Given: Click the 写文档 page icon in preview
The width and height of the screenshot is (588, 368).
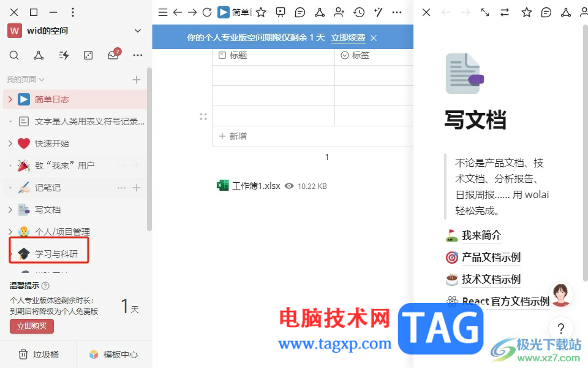Looking at the screenshot, I should tap(464, 73).
